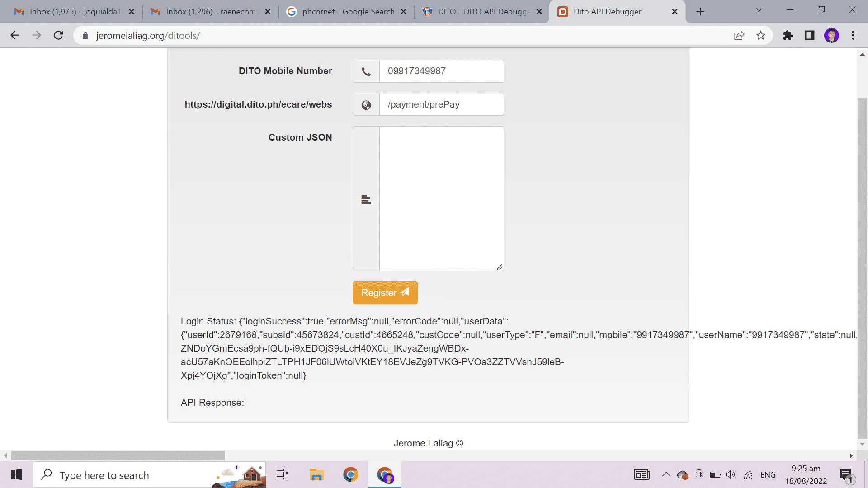Click the horizontal scrollbar thumb
Screen dimensions: 868x488
coord(118,455)
